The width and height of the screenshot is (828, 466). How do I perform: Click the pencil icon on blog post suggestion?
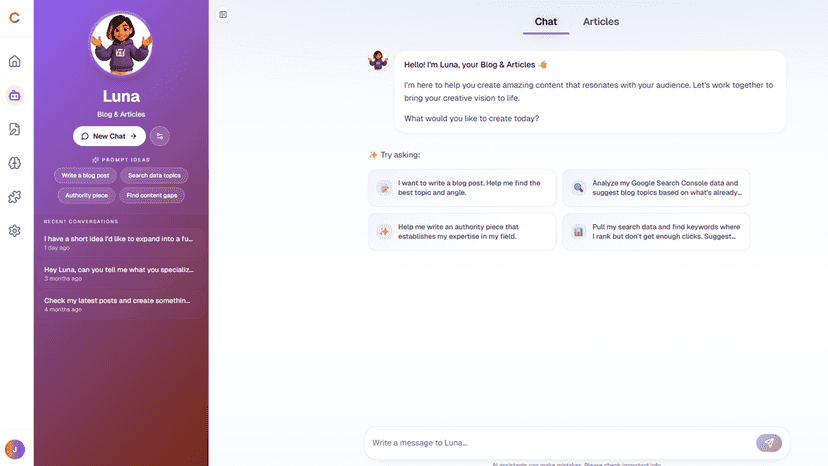coord(384,188)
